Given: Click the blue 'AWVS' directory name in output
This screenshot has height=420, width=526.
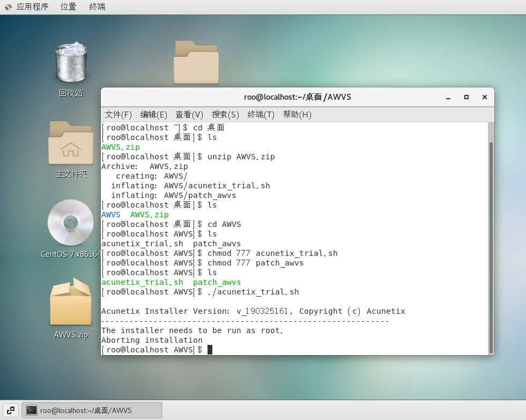Looking at the screenshot, I should [111, 215].
